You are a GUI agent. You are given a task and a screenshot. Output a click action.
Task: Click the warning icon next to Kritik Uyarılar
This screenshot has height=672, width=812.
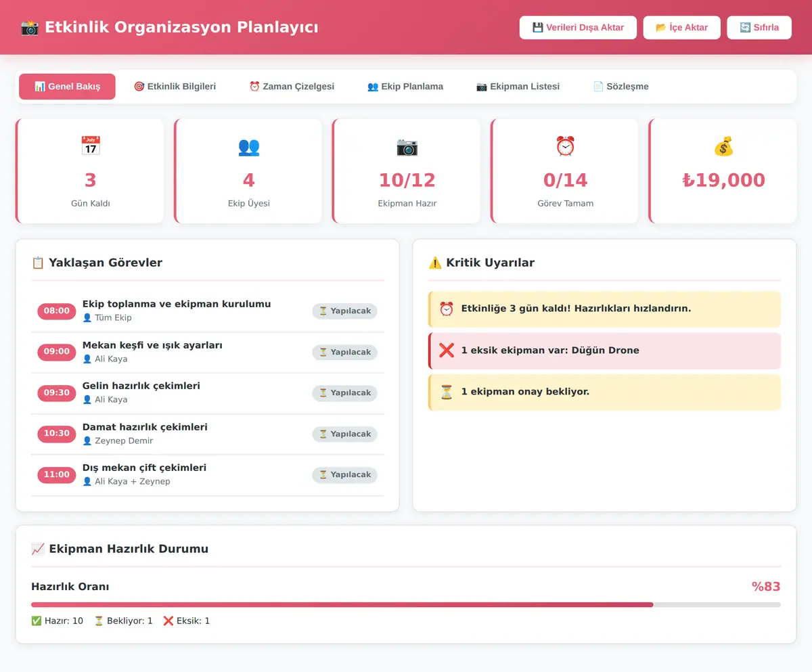click(x=435, y=263)
